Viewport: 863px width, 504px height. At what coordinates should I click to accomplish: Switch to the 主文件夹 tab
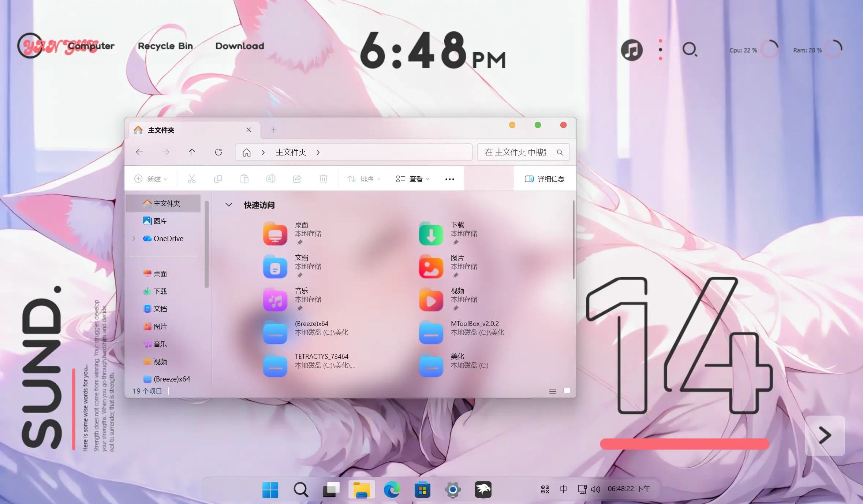161,130
